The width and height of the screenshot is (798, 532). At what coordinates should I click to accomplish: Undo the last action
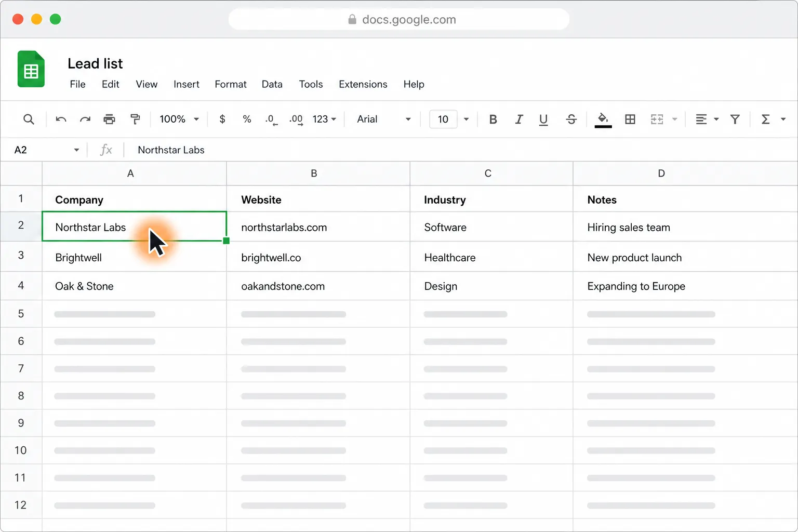pyautogui.click(x=61, y=119)
